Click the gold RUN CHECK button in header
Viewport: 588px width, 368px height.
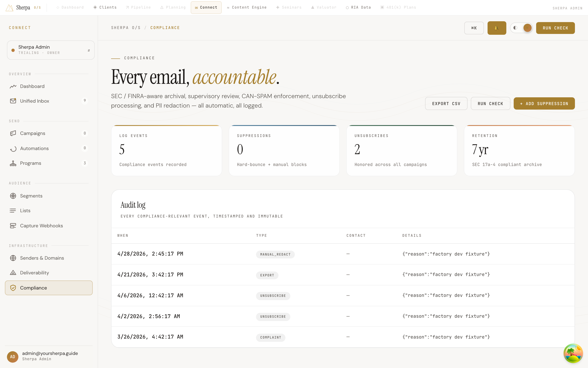(555, 28)
